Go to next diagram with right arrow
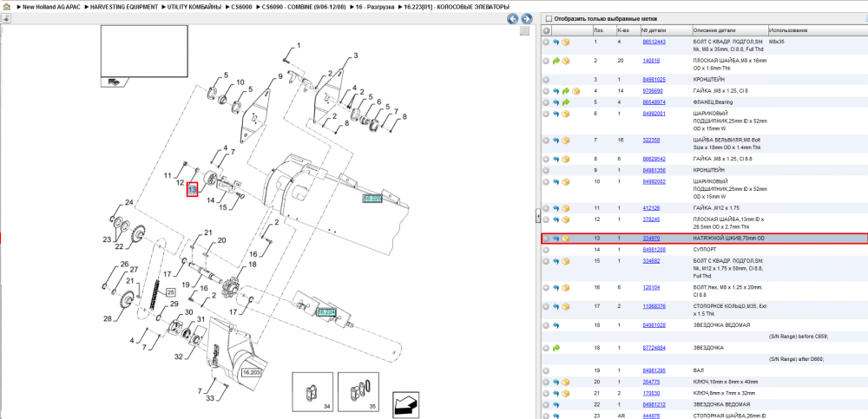This screenshot has height=419, width=868. (527, 19)
